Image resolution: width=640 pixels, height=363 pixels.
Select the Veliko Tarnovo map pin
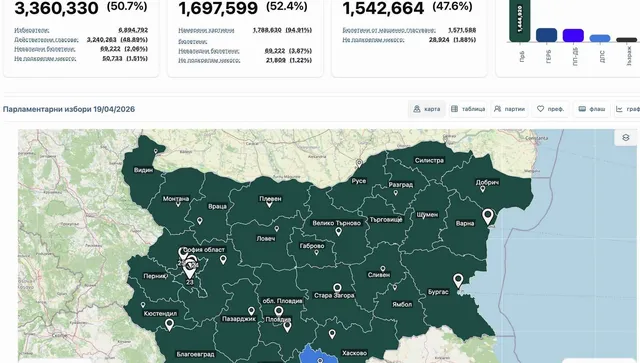(x=338, y=232)
